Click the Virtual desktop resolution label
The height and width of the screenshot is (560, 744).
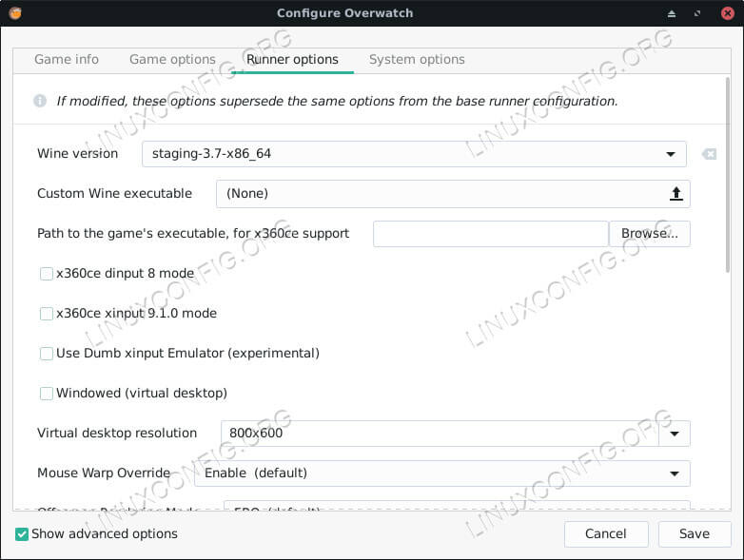tap(117, 433)
